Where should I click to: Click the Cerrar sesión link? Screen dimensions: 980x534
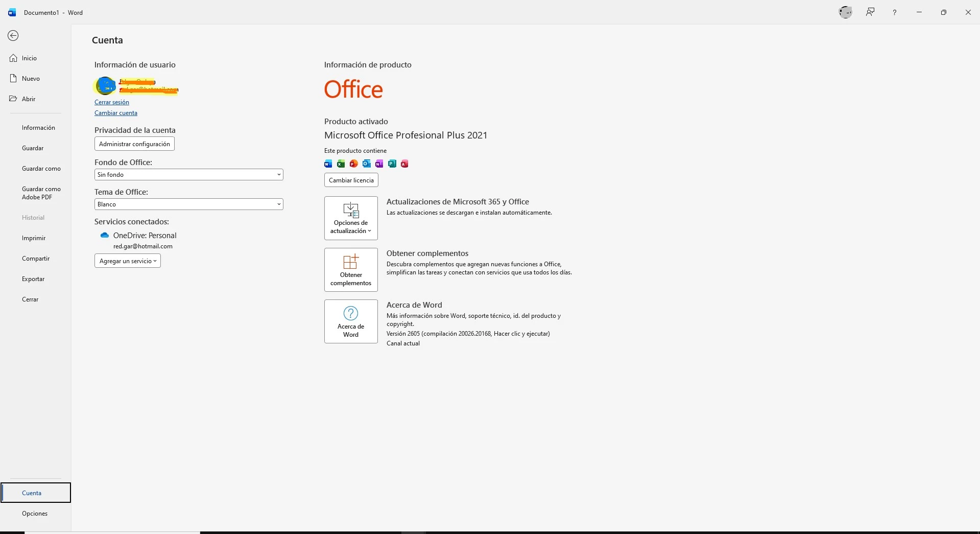tap(112, 102)
